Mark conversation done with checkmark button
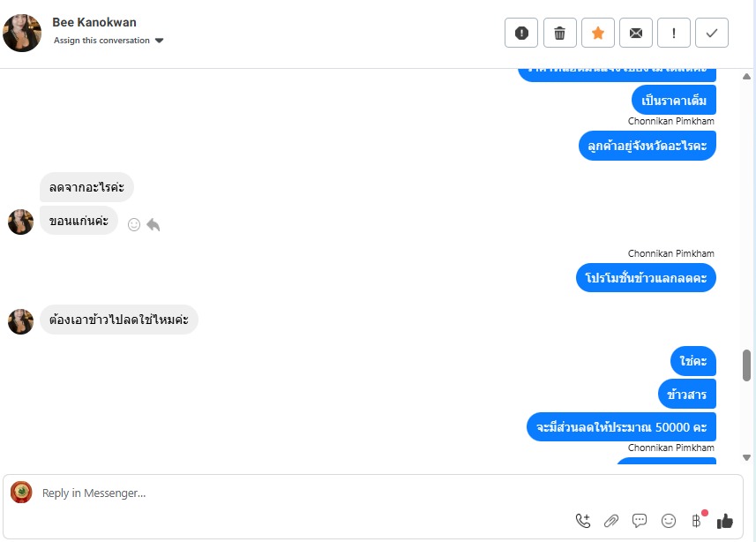This screenshot has width=756, height=542. click(x=712, y=33)
